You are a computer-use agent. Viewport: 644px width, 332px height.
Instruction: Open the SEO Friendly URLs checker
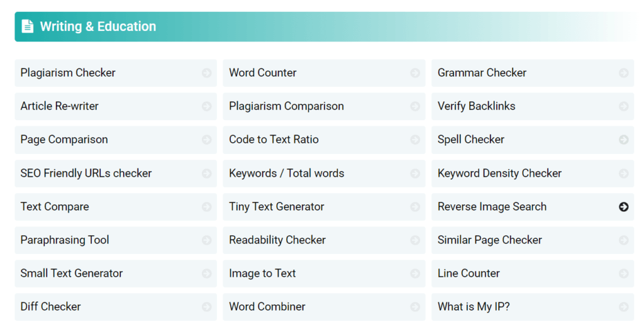[86, 174]
